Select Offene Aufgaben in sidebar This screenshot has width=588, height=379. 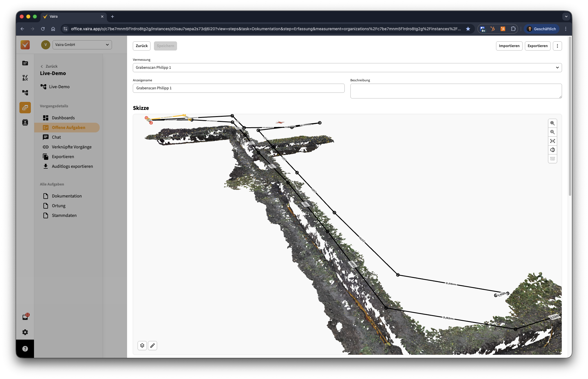pyautogui.click(x=68, y=128)
